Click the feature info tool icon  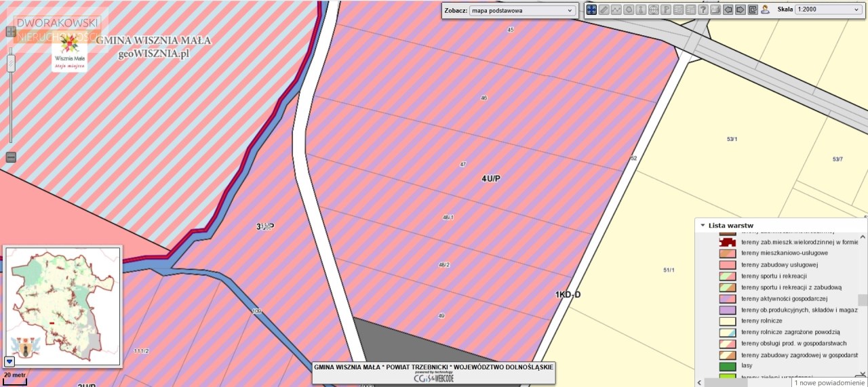click(642, 9)
